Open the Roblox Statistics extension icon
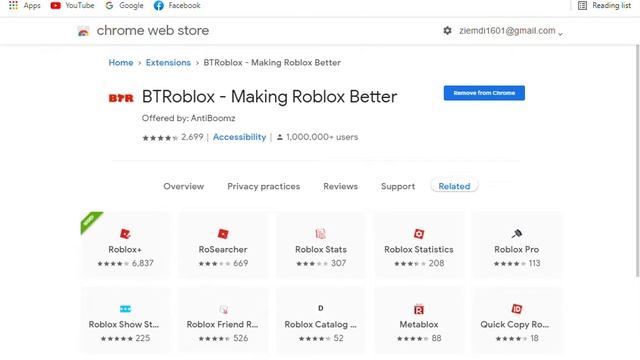 (419, 234)
